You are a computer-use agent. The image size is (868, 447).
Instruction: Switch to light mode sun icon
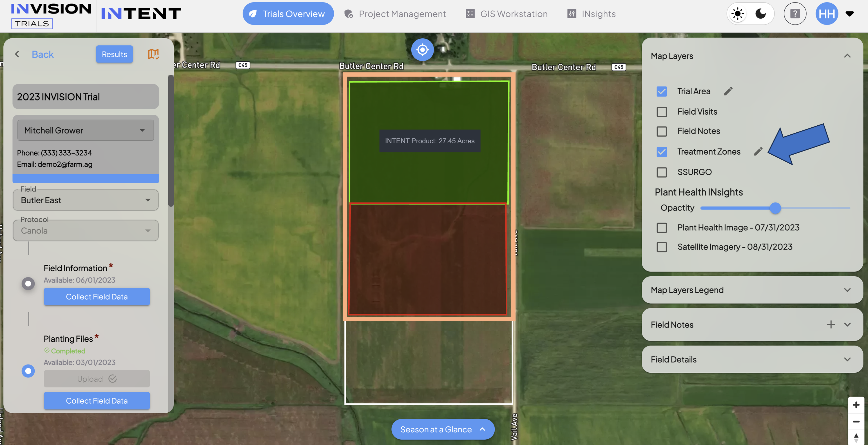click(x=738, y=14)
